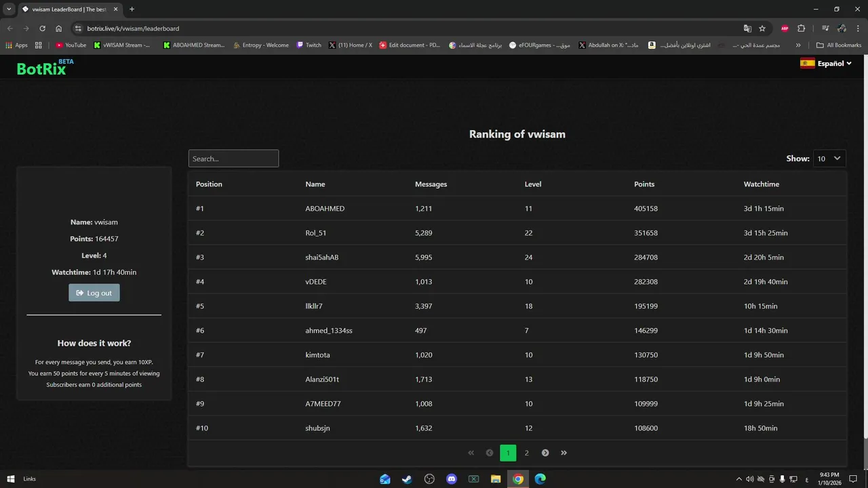The image size is (868, 488).
Task: Log out of the vwisam account
Action: point(94,293)
